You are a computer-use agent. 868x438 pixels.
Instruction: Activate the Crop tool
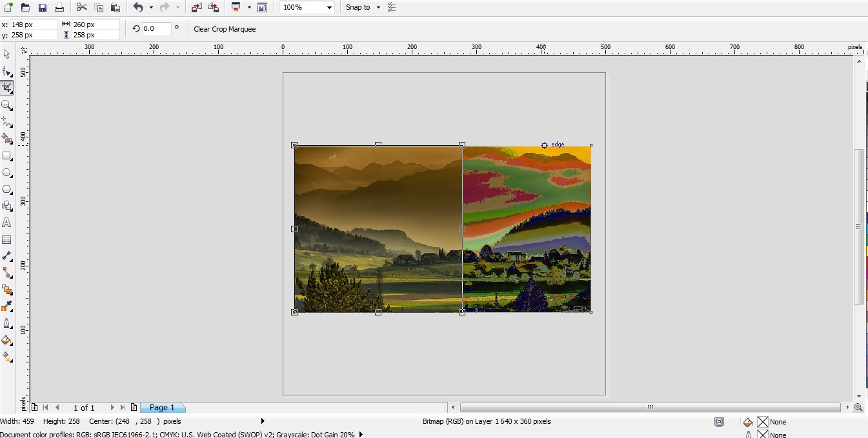click(7, 88)
